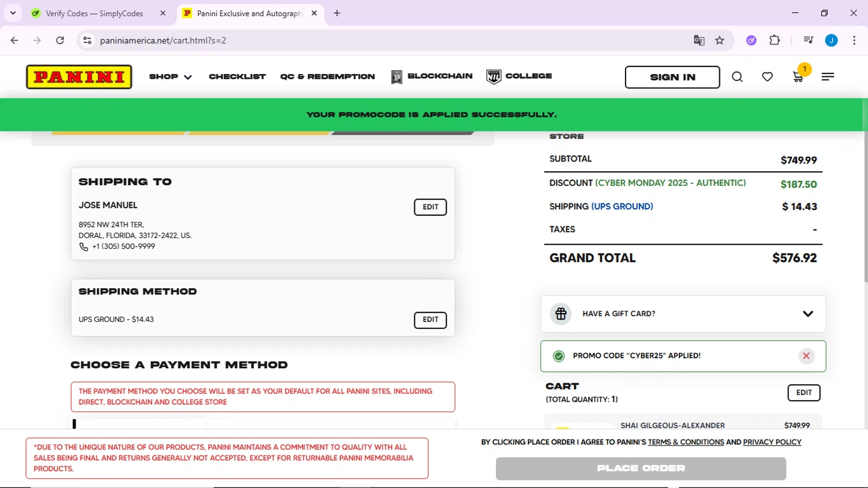This screenshot has height=488, width=868.
Task: Click the SIGN IN button
Action: click(x=672, y=77)
